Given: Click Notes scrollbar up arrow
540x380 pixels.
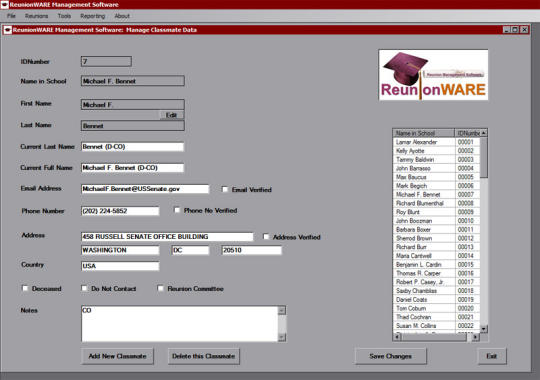Looking at the screenshot, I should [282, 310].
